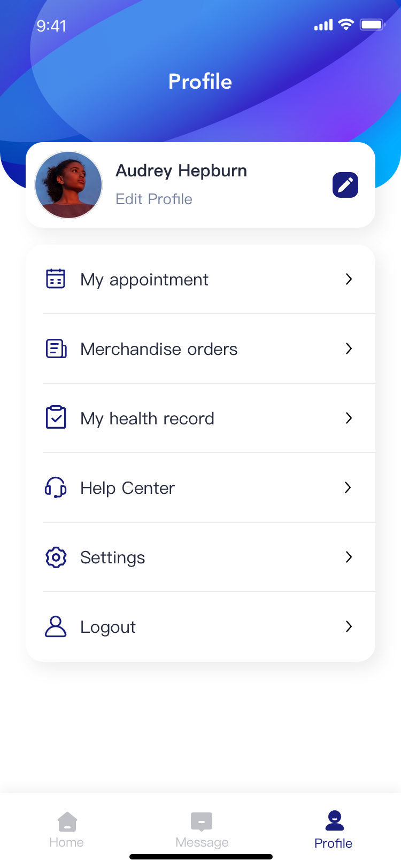
Task: Click the Merchandise orders document icon
Action: (56, 348)
